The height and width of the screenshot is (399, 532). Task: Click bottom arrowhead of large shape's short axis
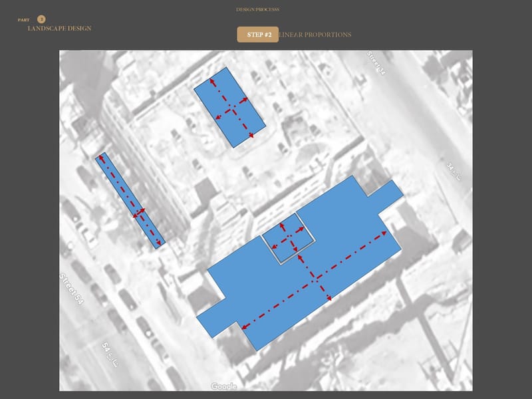pyautogui.click(x=328, y=301)
